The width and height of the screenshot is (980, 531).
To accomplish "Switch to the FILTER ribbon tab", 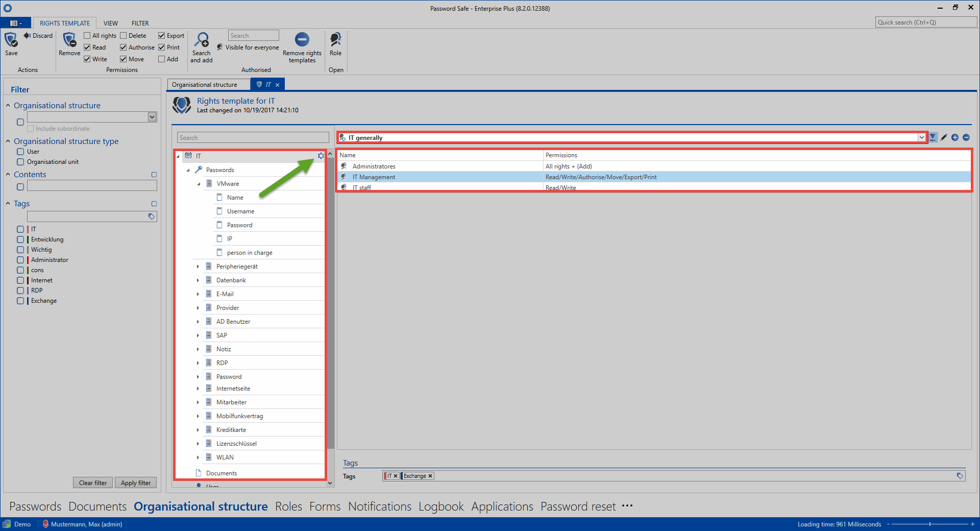I will [x=140, y=23].
